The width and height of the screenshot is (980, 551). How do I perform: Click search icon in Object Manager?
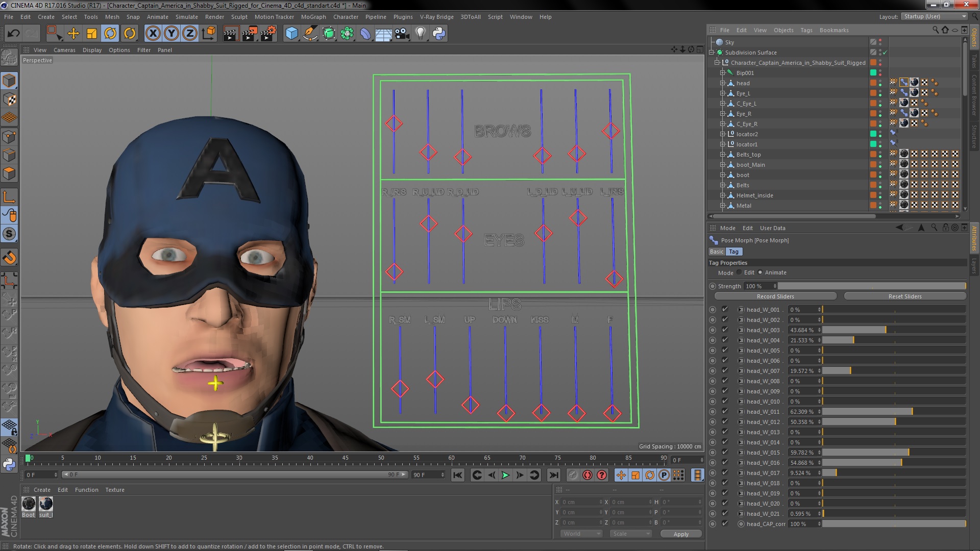coord(936,30)
